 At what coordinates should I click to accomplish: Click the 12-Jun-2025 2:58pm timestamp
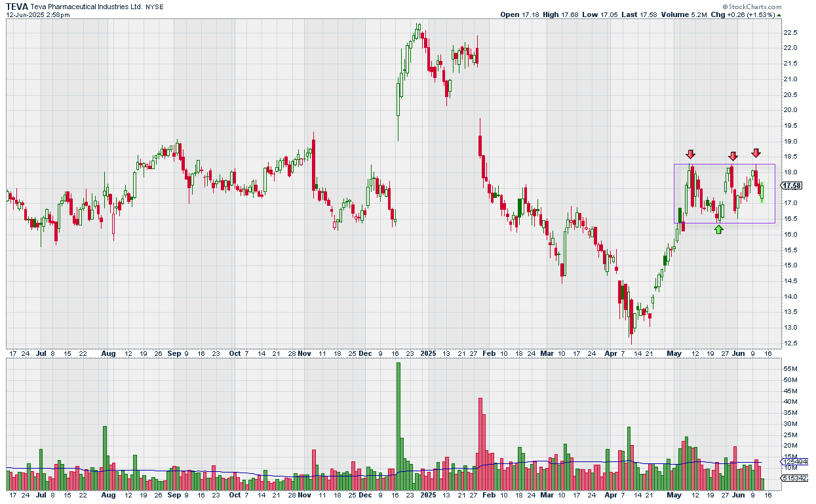(38, 14)
